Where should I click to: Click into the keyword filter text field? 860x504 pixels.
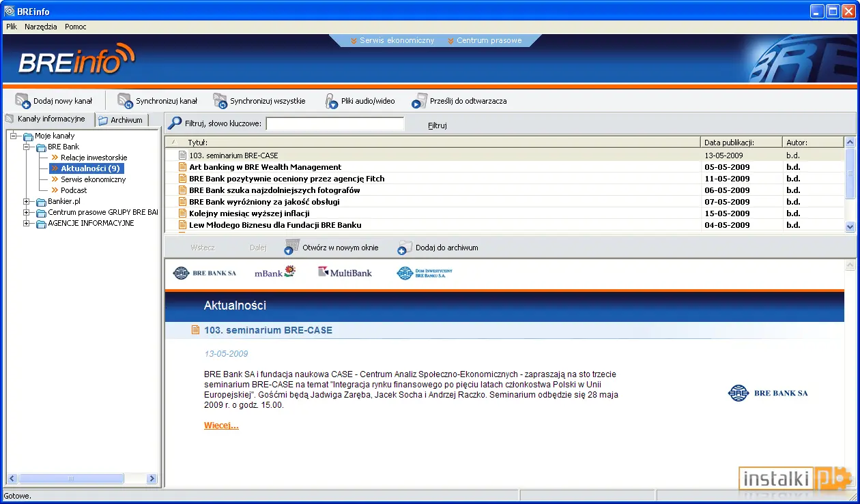335,124
